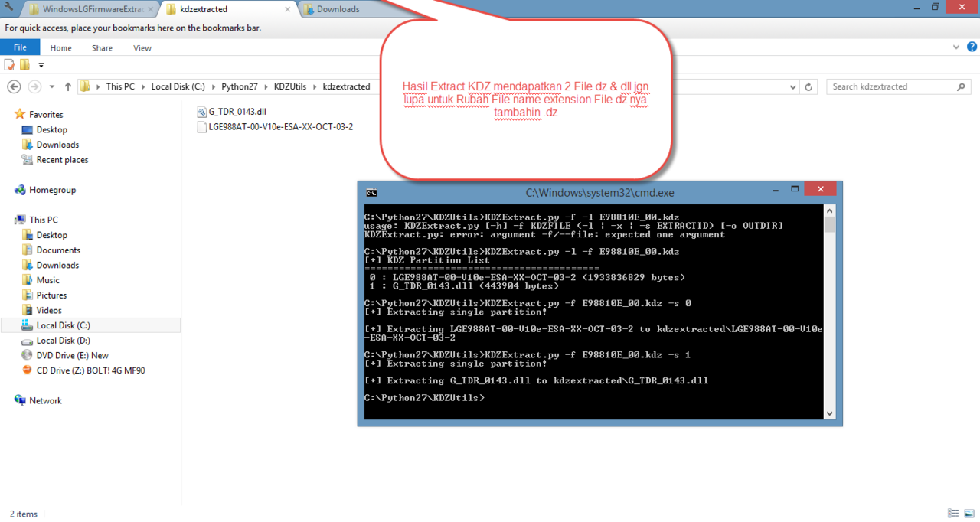Click KDZUtils in address breadcrumb
This screenshot has width=980, height=522.
point(290,86)
